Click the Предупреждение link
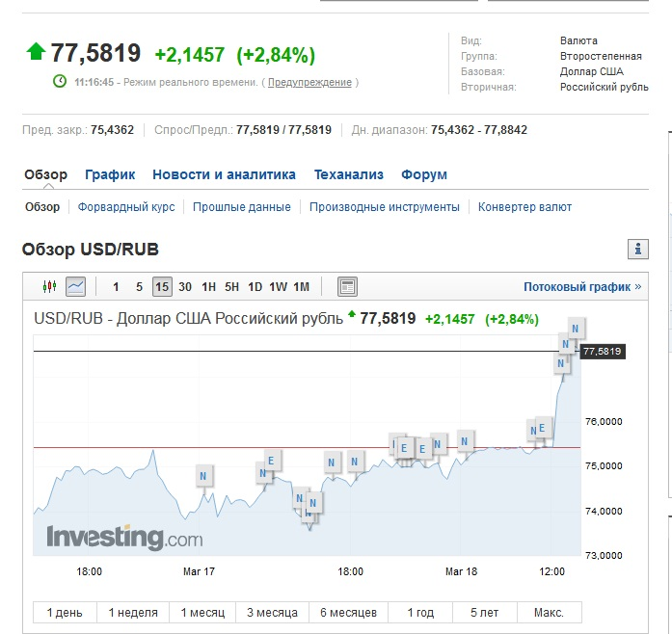This screenshot has width=672, height=634. pos(309,83)
